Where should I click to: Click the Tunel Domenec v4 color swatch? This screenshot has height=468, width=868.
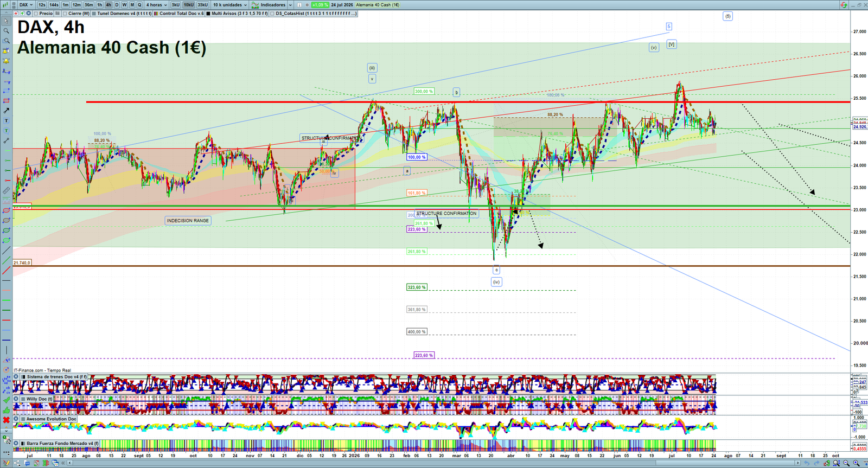(x=94, y=14)
